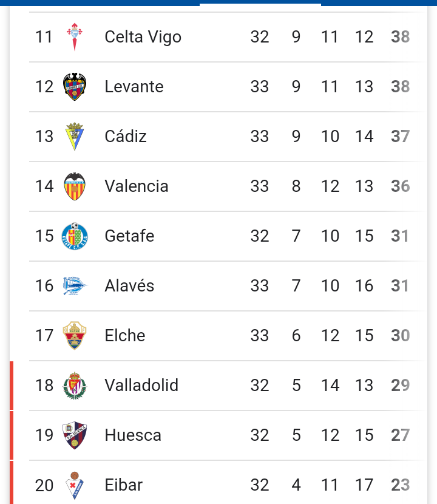
Task: Tap the Getafe round blue badge
Action: pos(75,236)
